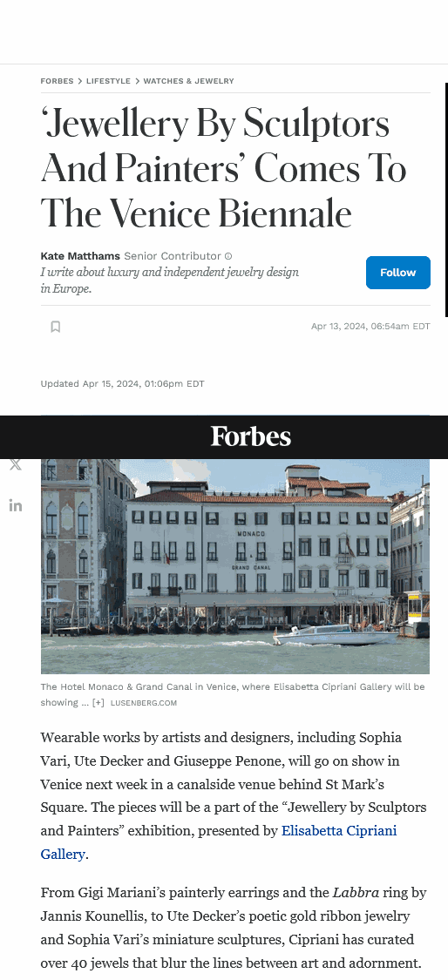This screenshot has height=980, width=448.
Task: Click the Forbes logo in black bar
Action: [251, 436]
